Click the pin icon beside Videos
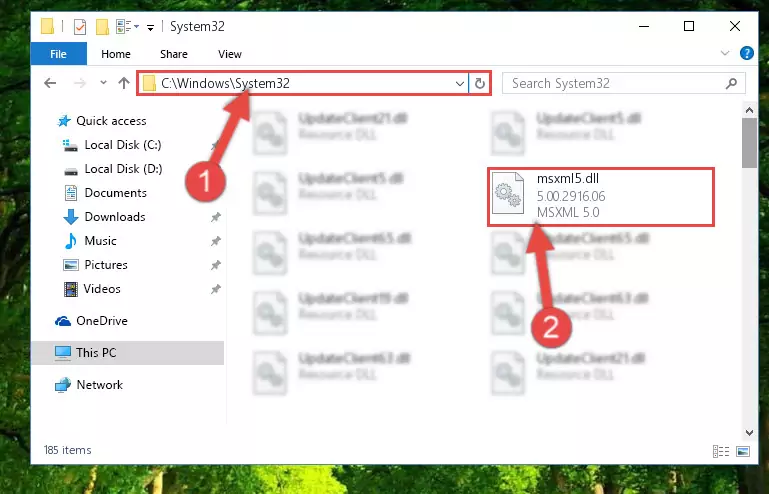 point(215,289)
